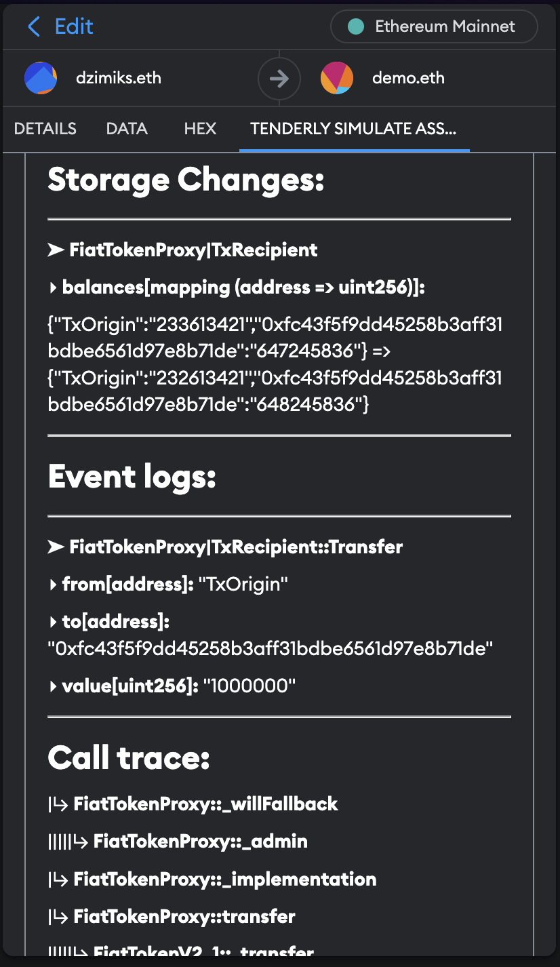Click the dzimiks.eth account avatar

pyautogui.click(x=40, y=77)
